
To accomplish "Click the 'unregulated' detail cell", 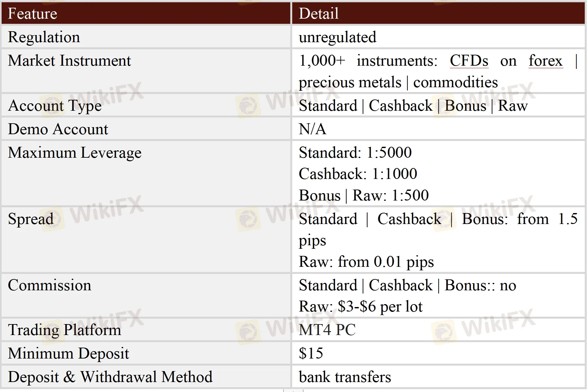I will [337, 37].
